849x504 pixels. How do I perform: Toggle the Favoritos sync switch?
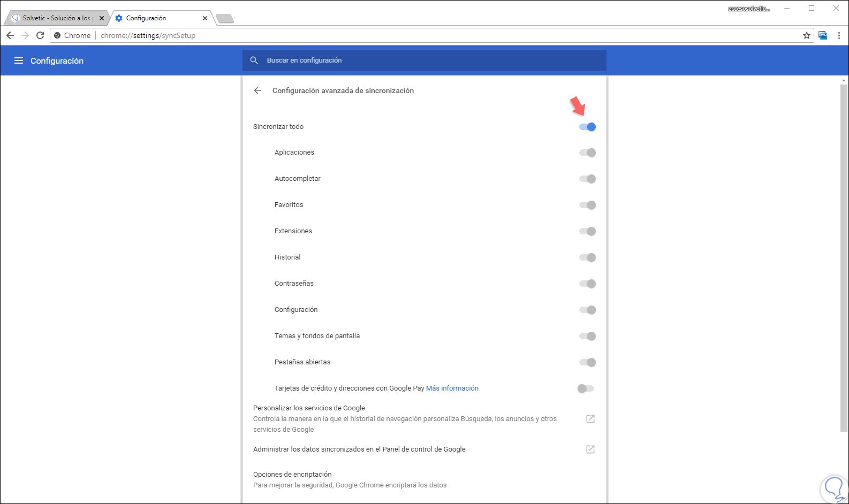click(x=587, y=205)
